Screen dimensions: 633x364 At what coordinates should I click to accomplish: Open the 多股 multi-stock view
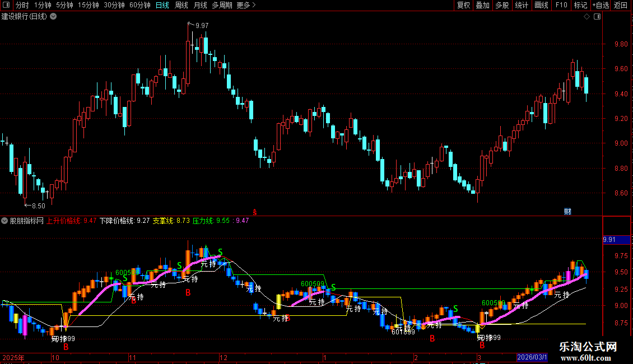[x=502, y=5]
